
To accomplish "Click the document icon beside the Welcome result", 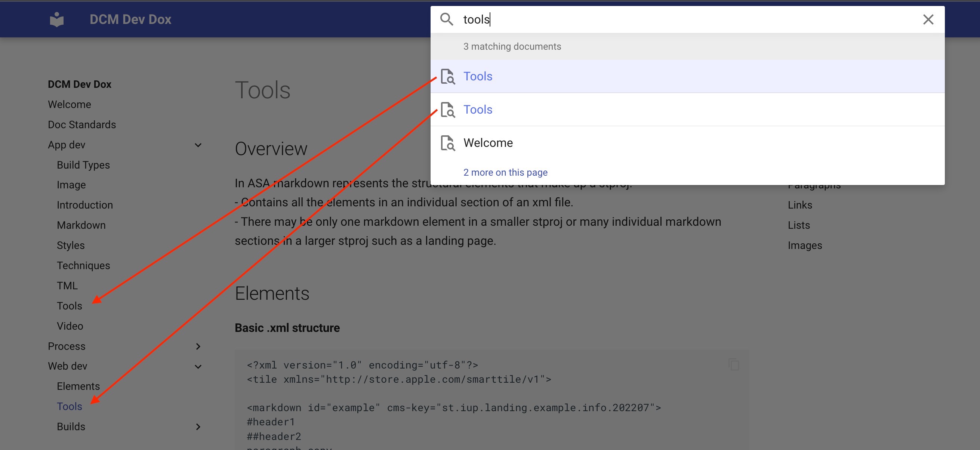I will [448, 143].
